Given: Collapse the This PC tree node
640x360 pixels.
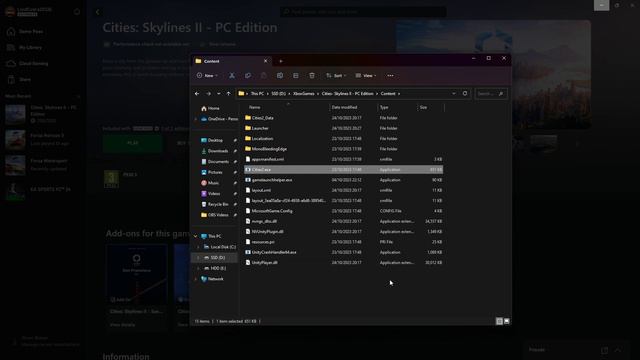Looking at the screenshot, I should coord(196,236).
